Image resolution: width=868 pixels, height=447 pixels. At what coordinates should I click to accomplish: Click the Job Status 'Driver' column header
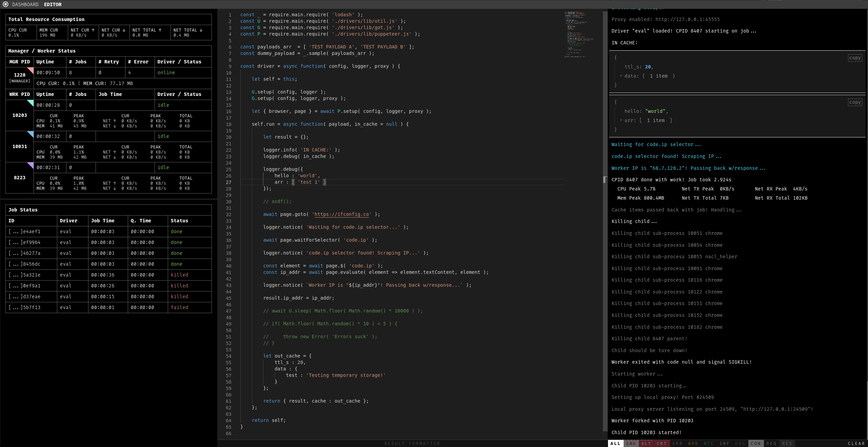73,221
